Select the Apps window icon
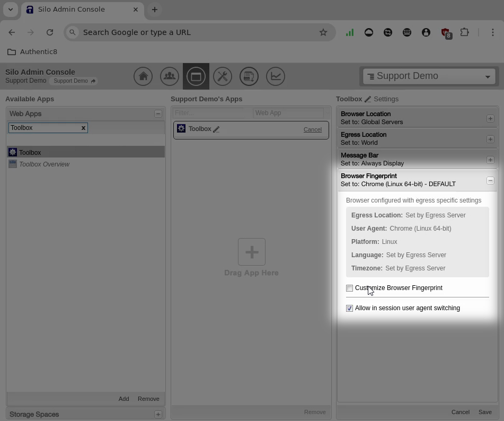The width and height of the screenshot is (504, 421). [x=196, y=76]
